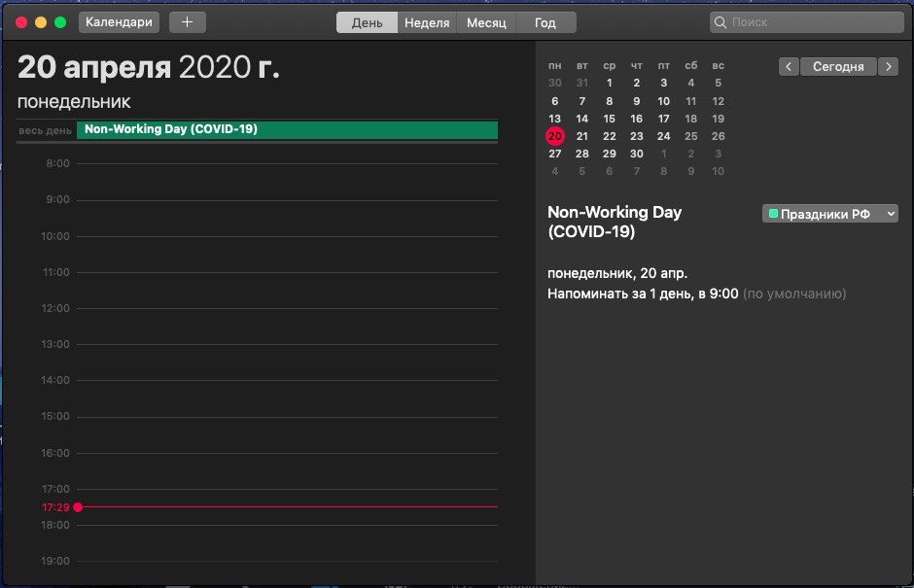Click the plus icon to add event
Viewport: 914px width, 588px height.
click(x=187, y=22)
